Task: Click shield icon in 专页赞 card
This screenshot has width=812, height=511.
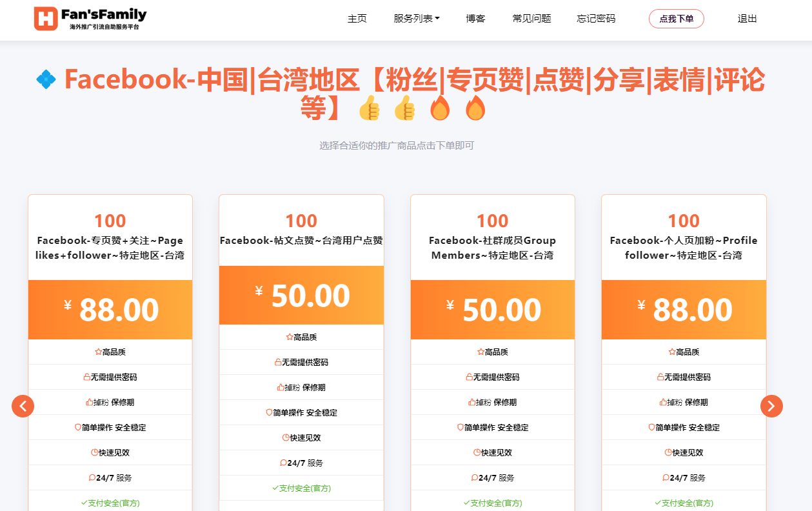Action: coord(78,427)
